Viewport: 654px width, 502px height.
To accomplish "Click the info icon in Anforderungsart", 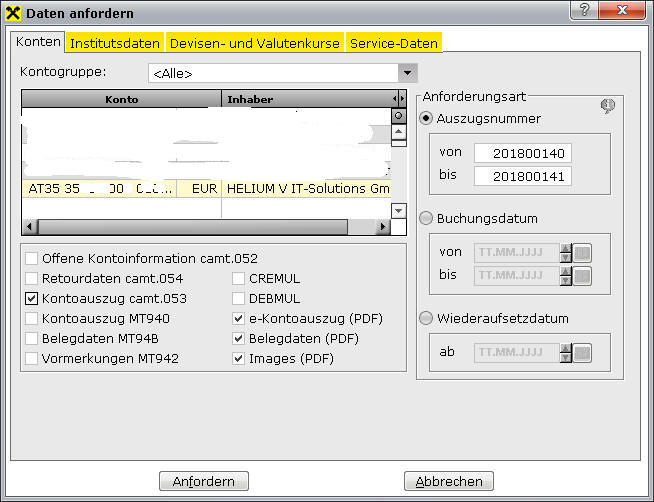I will pos(606,106).
